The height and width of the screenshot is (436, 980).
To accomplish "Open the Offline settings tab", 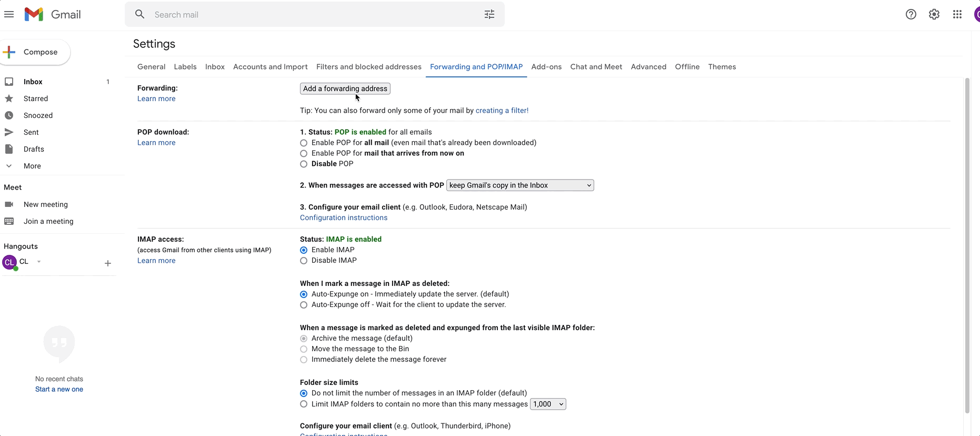I will coord(687,67).
